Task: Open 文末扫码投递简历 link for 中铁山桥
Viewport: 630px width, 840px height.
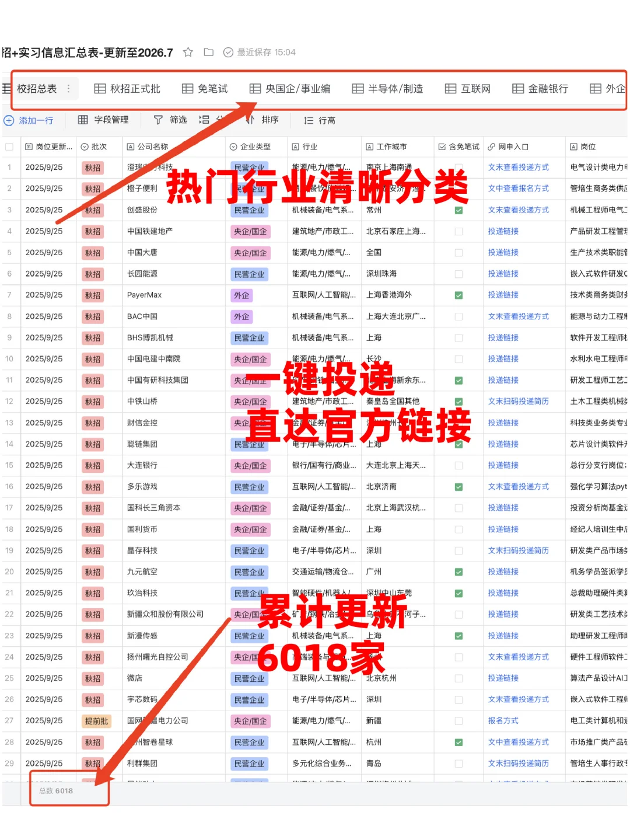Action: pos(518,402)
